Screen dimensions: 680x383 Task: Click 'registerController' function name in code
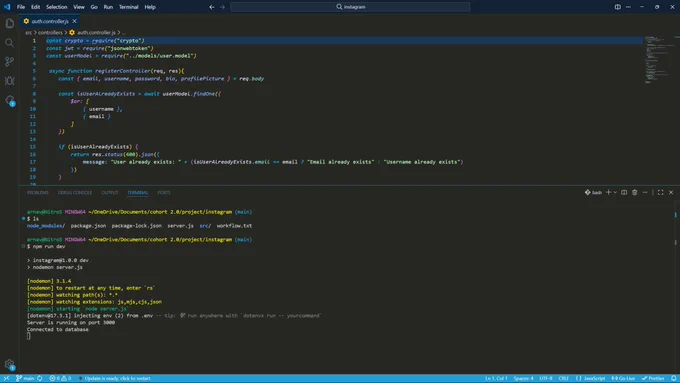(123, 71)
